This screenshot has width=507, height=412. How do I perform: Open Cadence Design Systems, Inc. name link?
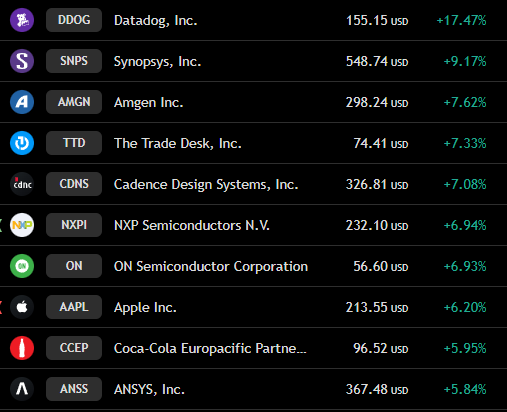[x=206, y=185]
